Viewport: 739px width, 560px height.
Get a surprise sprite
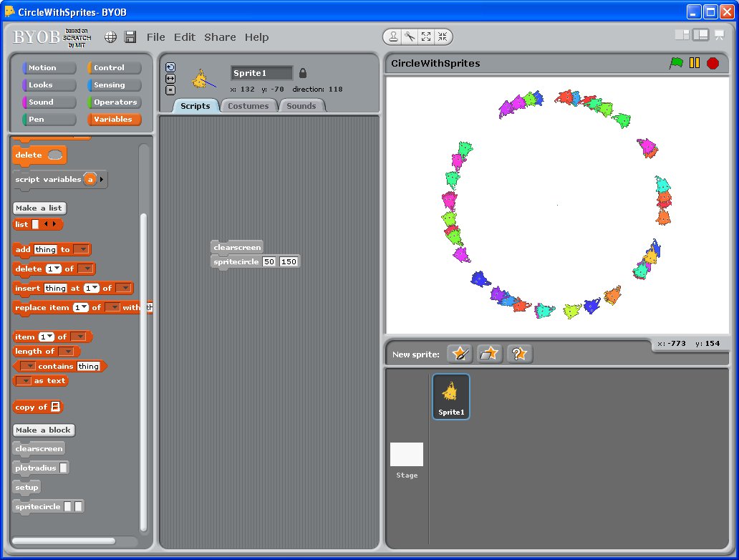pos(519,354)
